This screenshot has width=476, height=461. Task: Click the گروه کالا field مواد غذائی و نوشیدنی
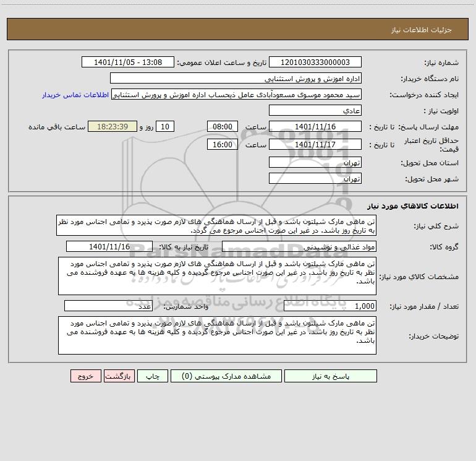pos(299,246)
